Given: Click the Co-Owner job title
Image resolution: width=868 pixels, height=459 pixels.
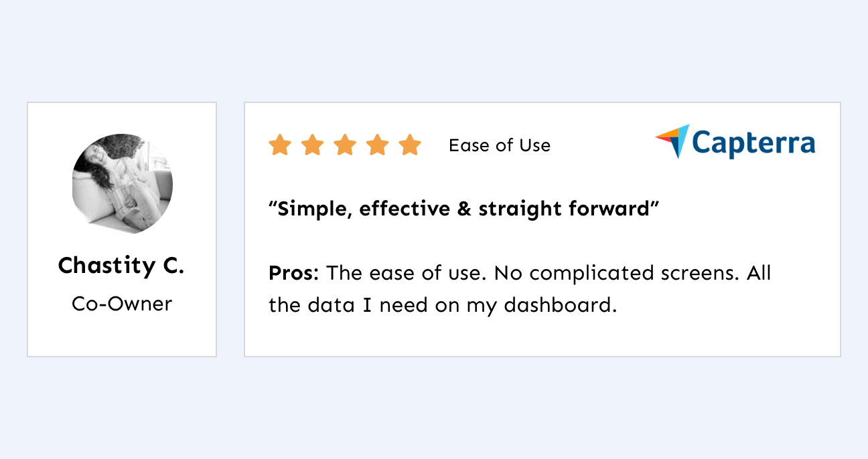Looking at the screenshot, I should point(122,304).
